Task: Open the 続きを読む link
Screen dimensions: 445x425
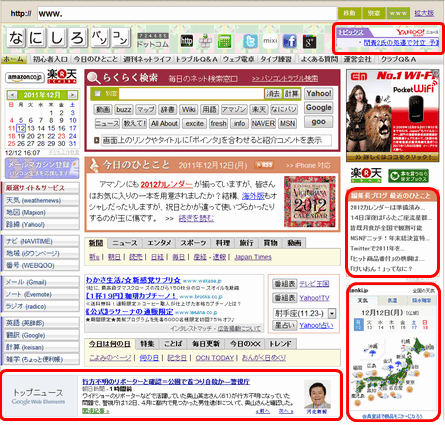Action: tap(196, 218)
